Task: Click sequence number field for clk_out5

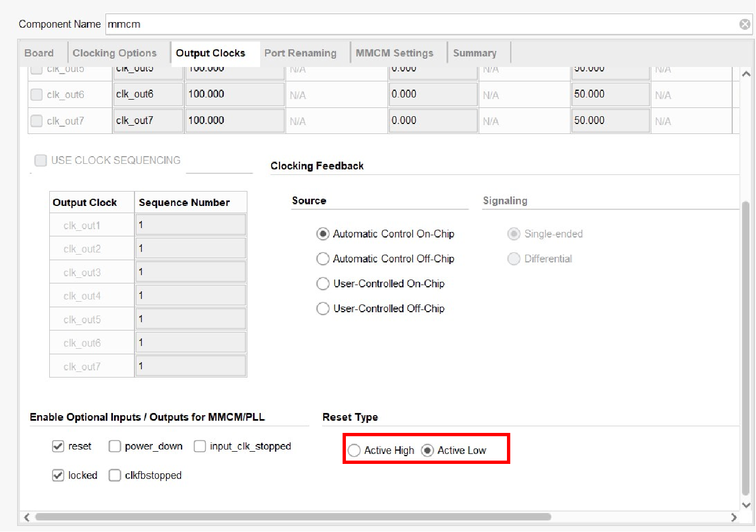Action: point(191,319)
